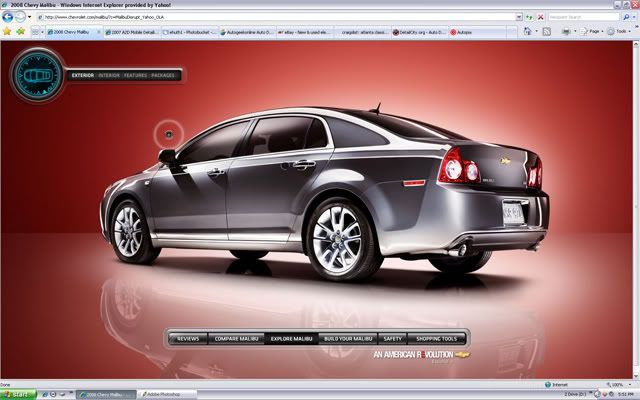This screenshot has width=640, height=400.
Task: Open the recent pages dropdown beside Forward
Action: coord(29,17)
